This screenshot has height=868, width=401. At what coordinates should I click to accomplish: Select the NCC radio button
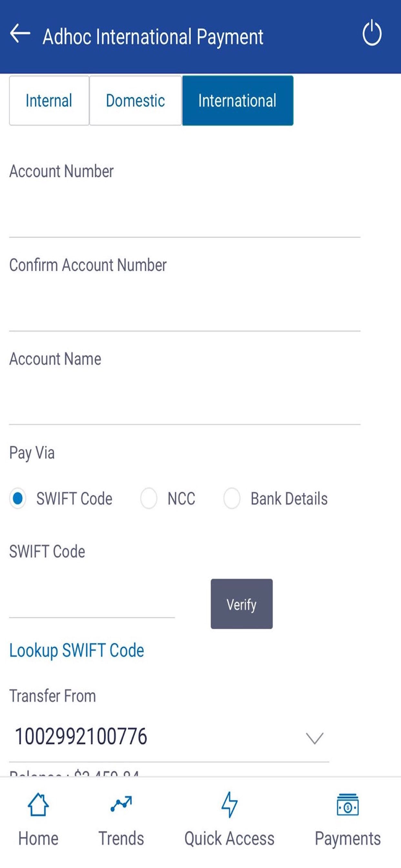pyautogui.click(x=149, y=498)
